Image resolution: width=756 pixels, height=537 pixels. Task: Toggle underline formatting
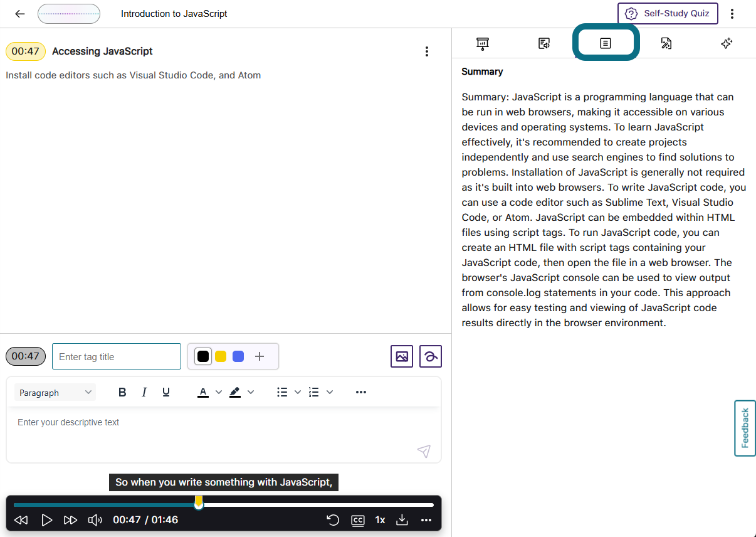166,392
